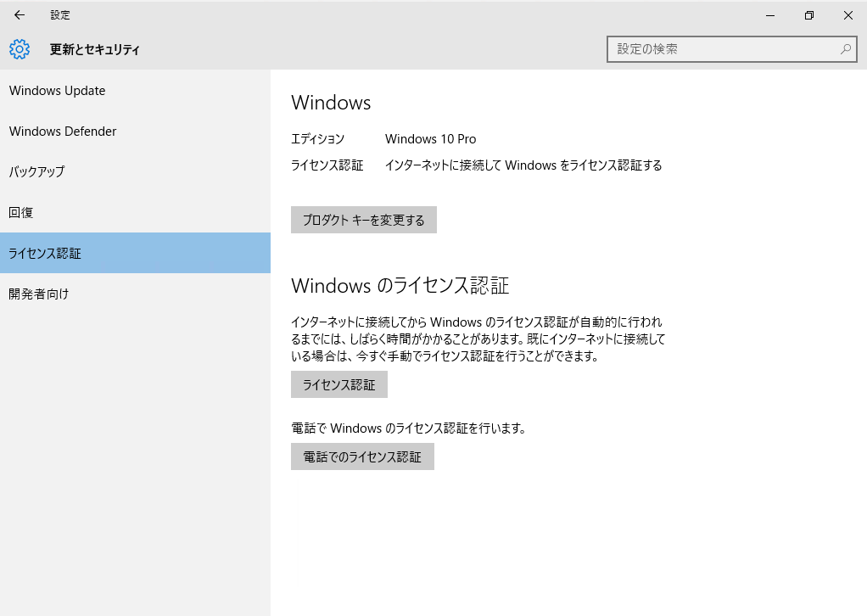Click the エディション label
This screenshot has height=616, width=867.
(x=317, y=139)
